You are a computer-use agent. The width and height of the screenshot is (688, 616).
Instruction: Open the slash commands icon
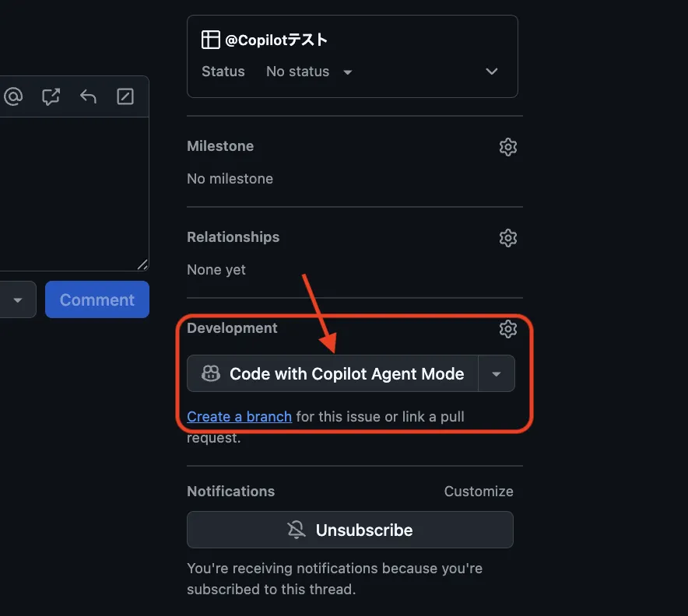coord(125,96)
